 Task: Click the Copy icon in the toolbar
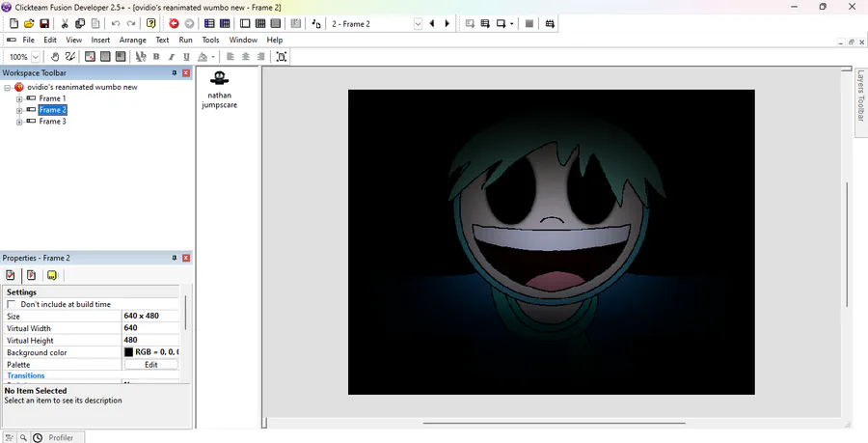(x=80, y=24)
